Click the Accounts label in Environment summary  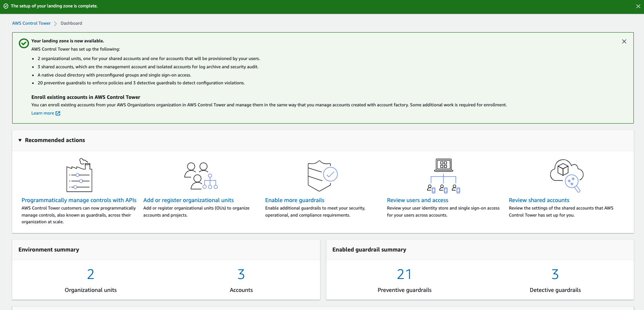tap(241, 290)
